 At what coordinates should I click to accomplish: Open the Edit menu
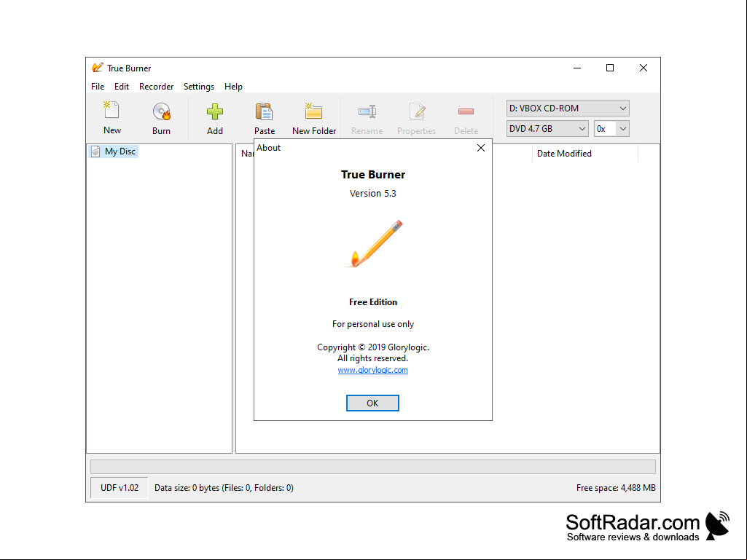(122, 87)
